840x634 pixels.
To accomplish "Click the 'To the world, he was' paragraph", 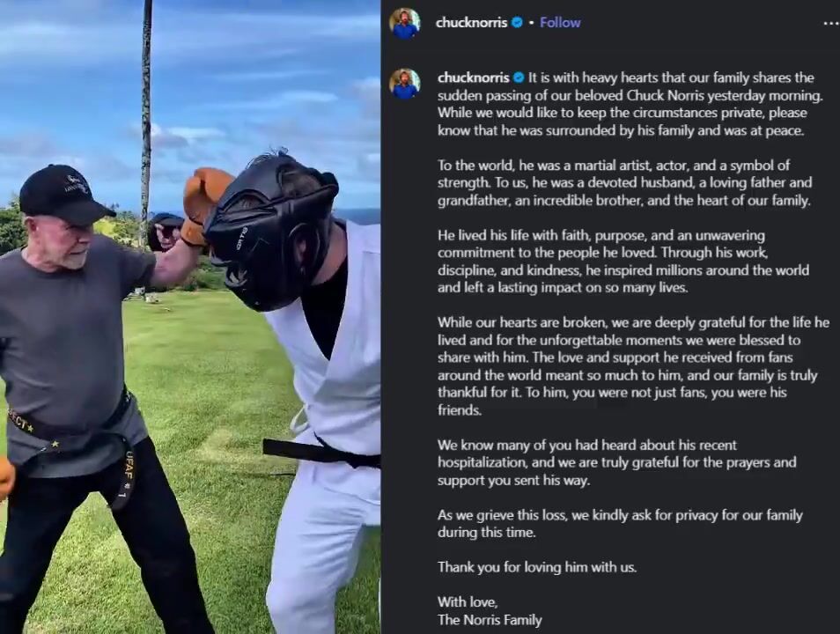I will pos(624,183).
